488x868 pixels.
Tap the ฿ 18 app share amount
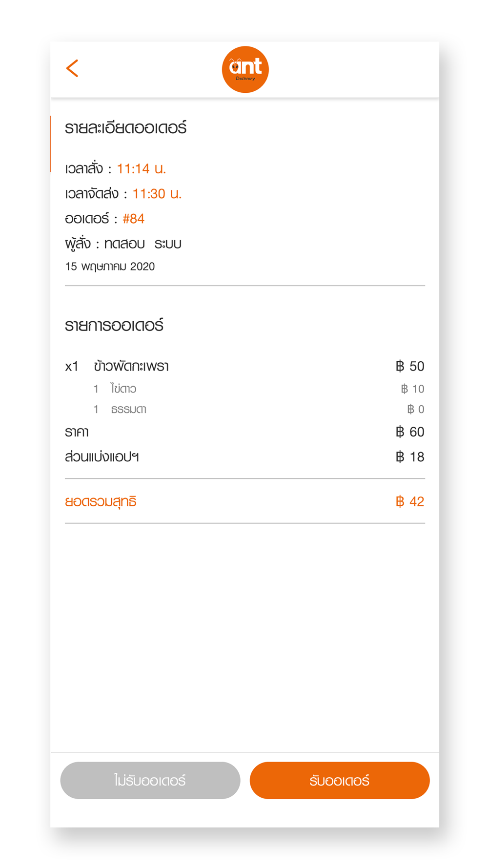click(x=410, y=457)
